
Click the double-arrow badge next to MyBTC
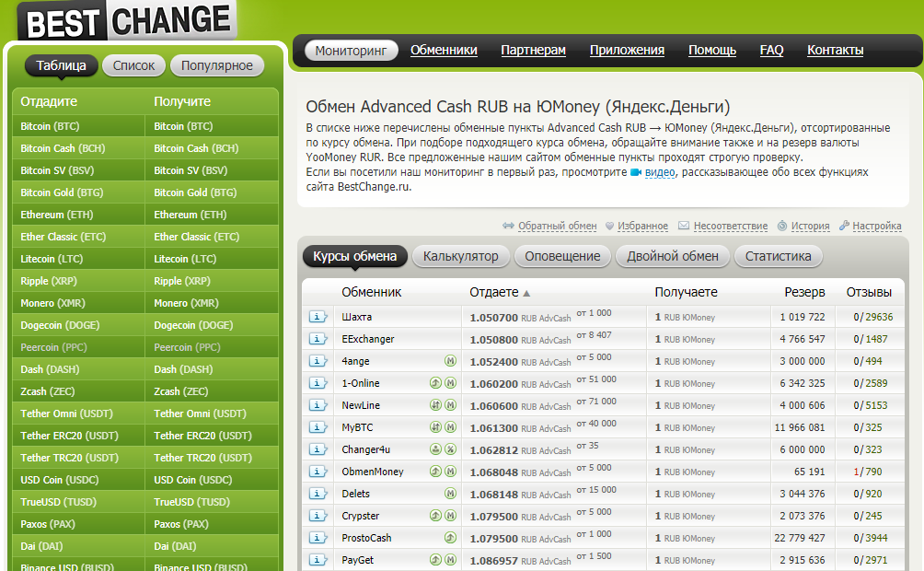point(435,427)
